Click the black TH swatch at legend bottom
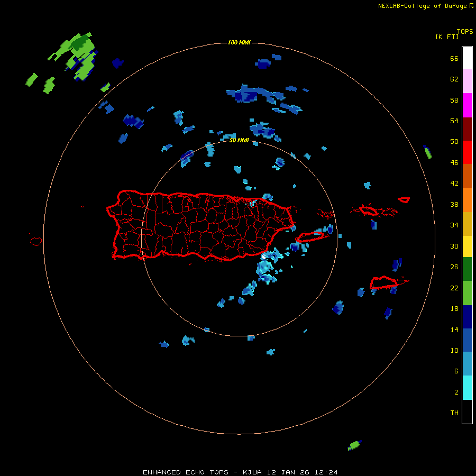Image resolution: width=476 pixels, height=476 pixels. (467, 411)
